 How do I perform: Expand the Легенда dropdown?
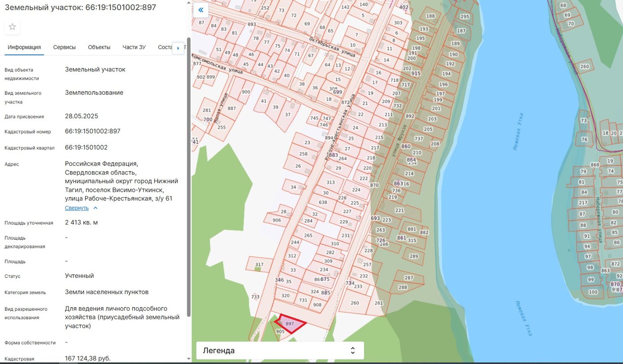(280, 350)
